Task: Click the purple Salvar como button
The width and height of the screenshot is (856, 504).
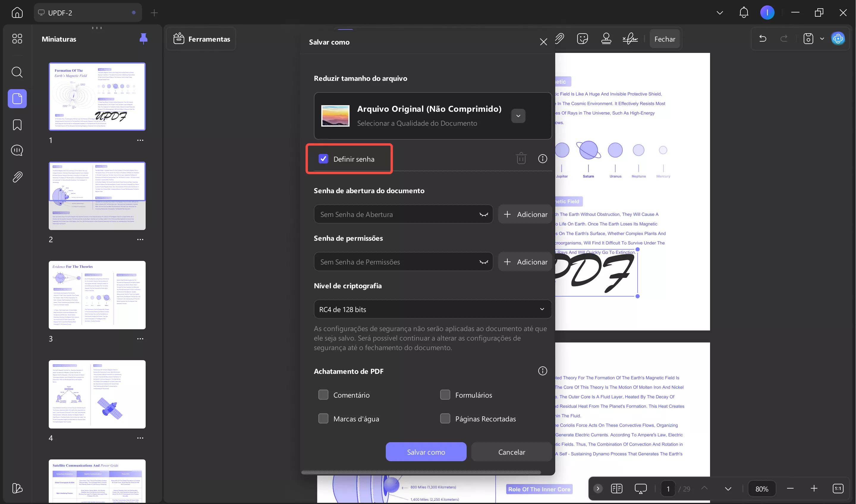Action: [426, 452]
